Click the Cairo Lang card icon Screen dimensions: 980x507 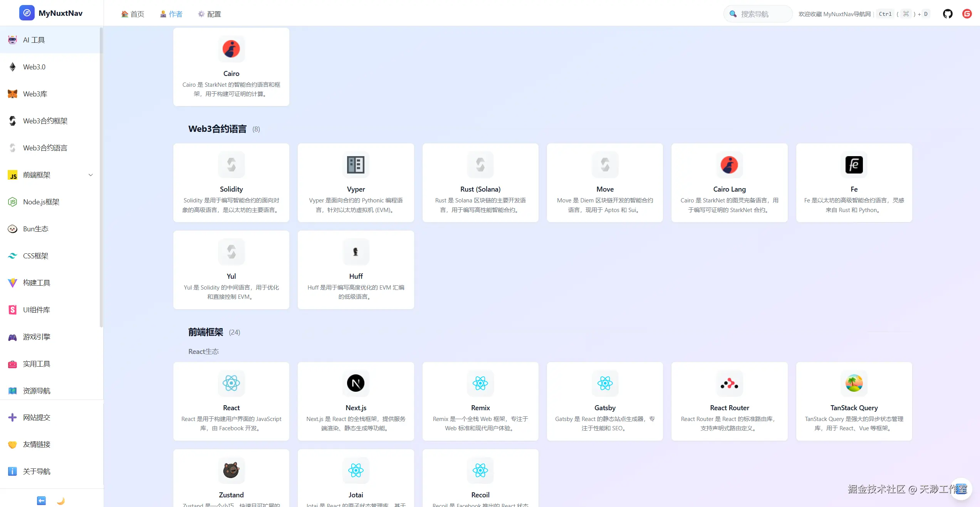[x=730, y=165]
